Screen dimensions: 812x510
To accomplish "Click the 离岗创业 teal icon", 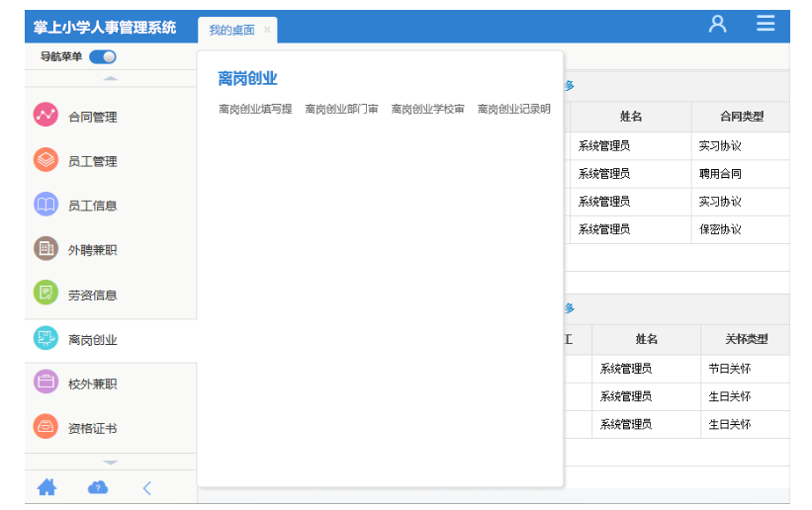I will [x=45, y=339].
